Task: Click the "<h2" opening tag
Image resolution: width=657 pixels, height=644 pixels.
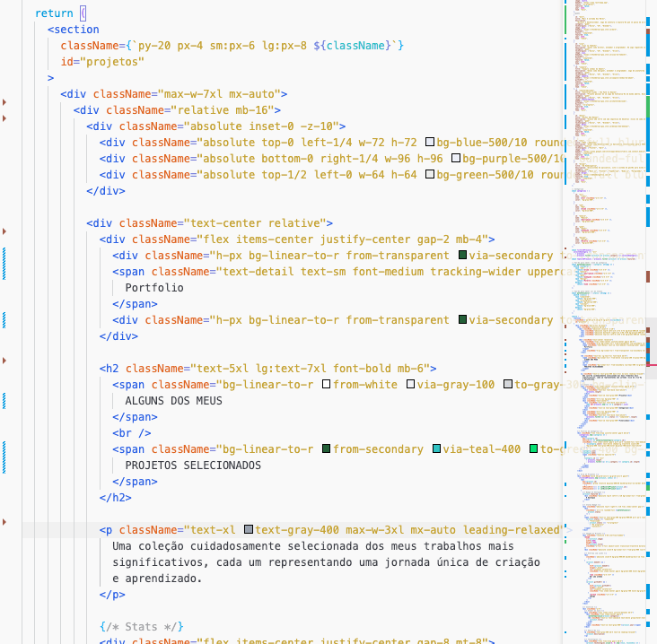Action: click(x=109, y=369)
